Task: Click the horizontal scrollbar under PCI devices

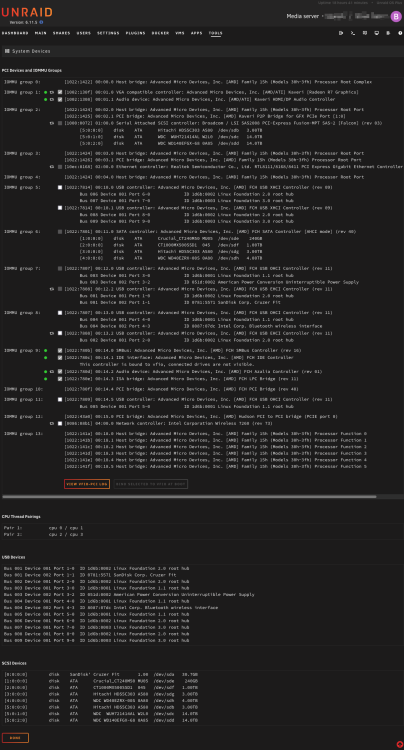Action: (x=189, y=496)
